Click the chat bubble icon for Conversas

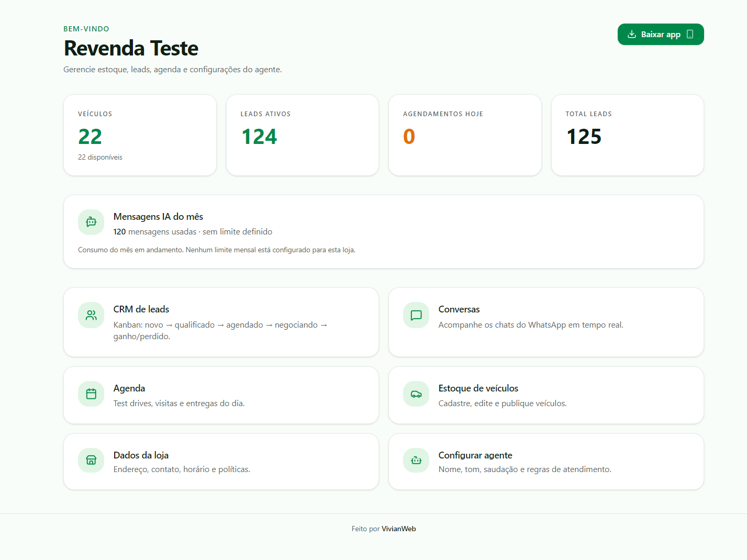[416, 315]
